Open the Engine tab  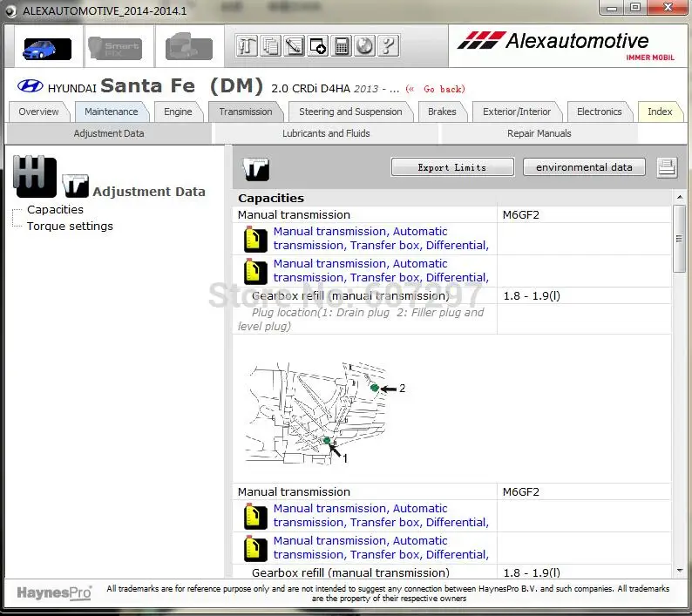[x=178, y=112]
